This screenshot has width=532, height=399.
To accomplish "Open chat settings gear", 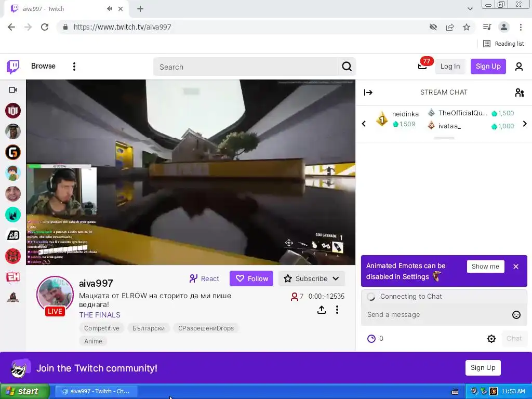I will pyautogui.click(x=491, y=339).
